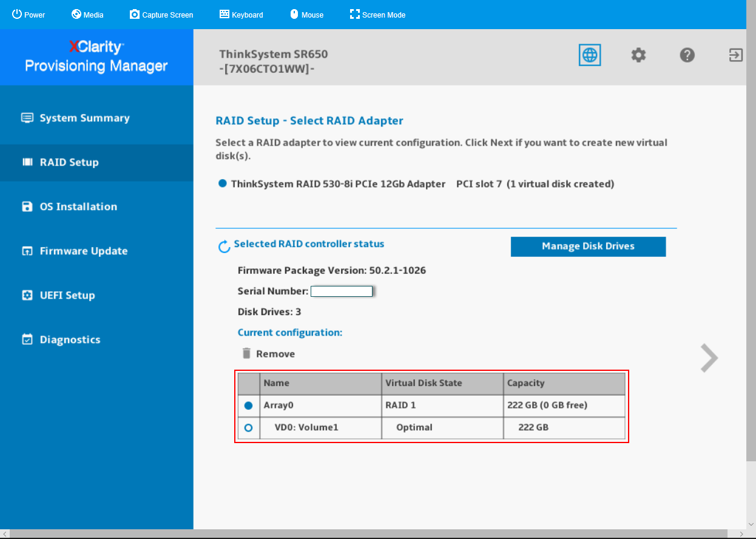Select the Array0 radio button

248,405
